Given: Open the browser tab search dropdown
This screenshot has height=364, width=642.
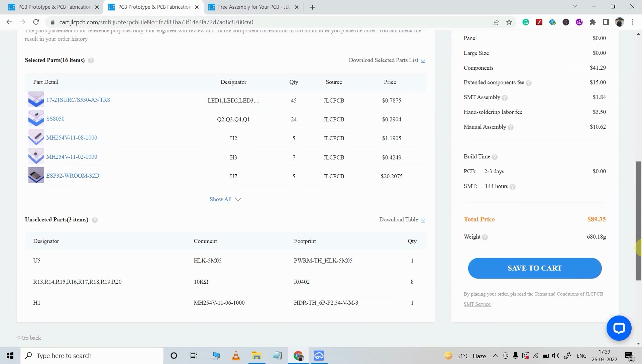Looking at the screenshot, I should tap(575, 6).
